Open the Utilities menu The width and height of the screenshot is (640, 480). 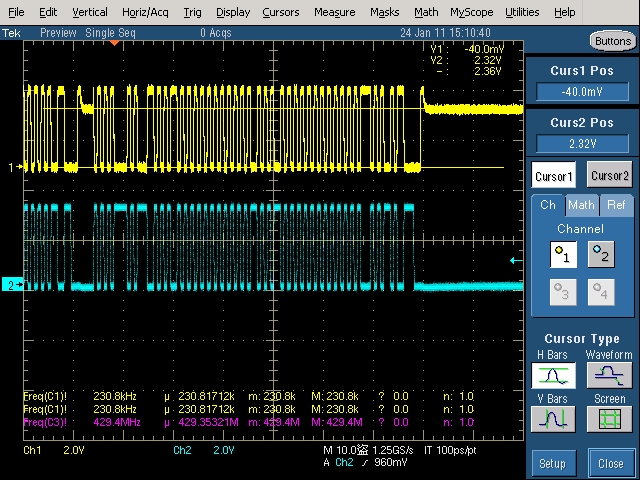tap(522, 12)
